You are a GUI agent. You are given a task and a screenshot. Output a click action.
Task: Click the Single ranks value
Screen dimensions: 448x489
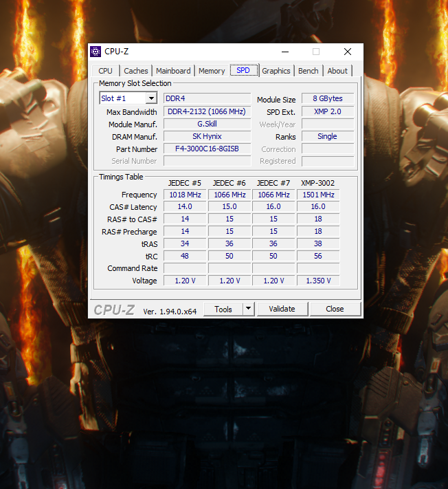tap(328, 137)
